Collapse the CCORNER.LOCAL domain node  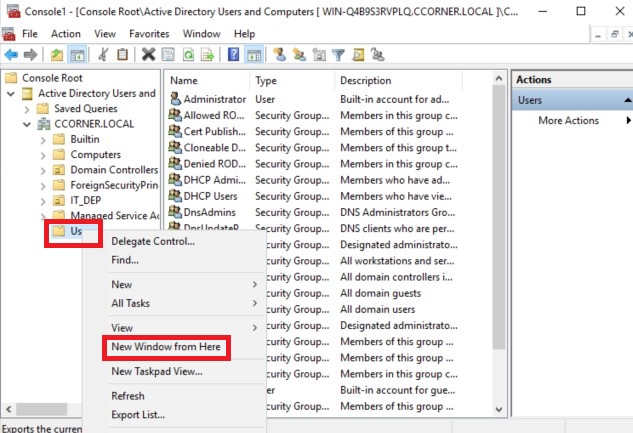[x=27, y=124]
